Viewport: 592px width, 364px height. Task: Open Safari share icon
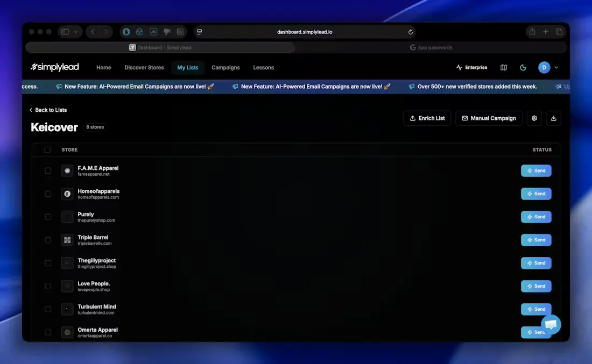click(x=532, y=32)
